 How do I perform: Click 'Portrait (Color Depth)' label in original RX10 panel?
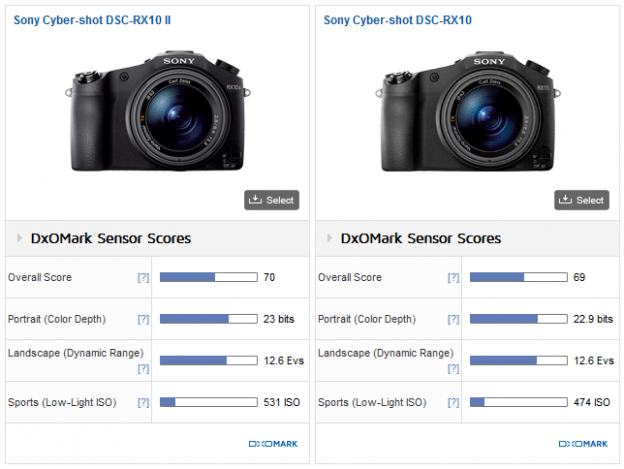367,319
